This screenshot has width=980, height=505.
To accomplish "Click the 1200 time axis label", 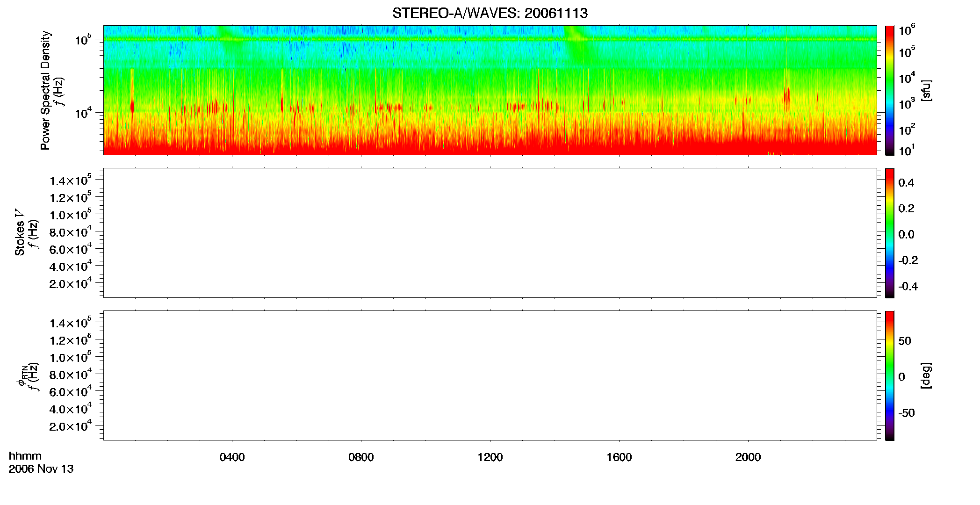I will (490, 457).
